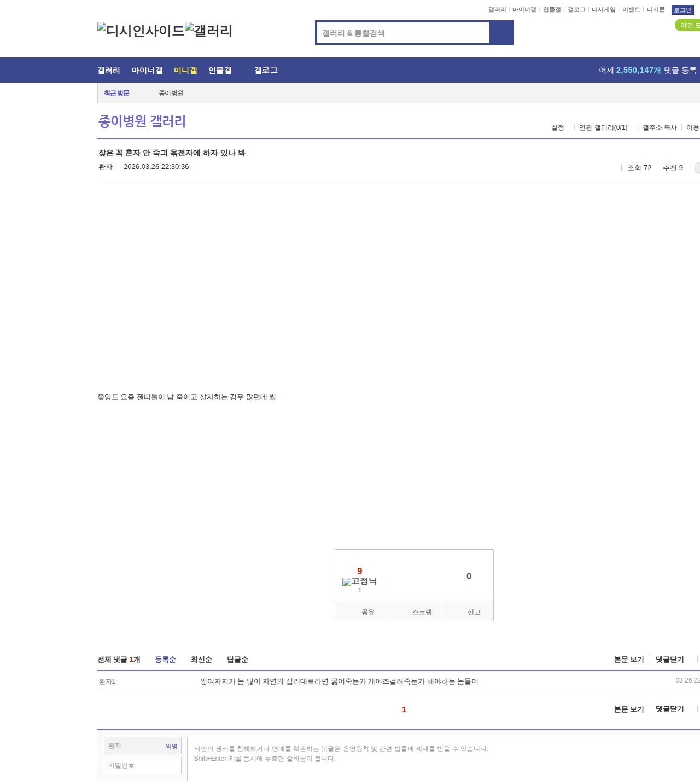Go to 갤로그 in the blue navigation bar

click(266, 70)
